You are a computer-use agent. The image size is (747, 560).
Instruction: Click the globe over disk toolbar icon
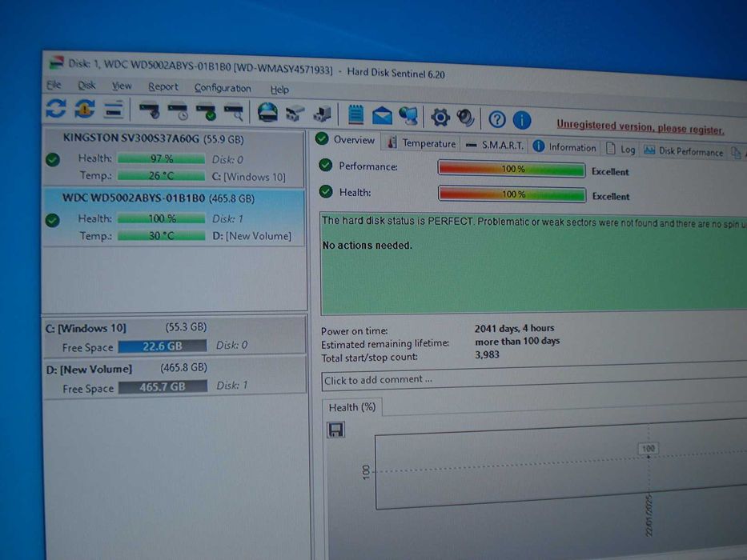coord(267,113)
